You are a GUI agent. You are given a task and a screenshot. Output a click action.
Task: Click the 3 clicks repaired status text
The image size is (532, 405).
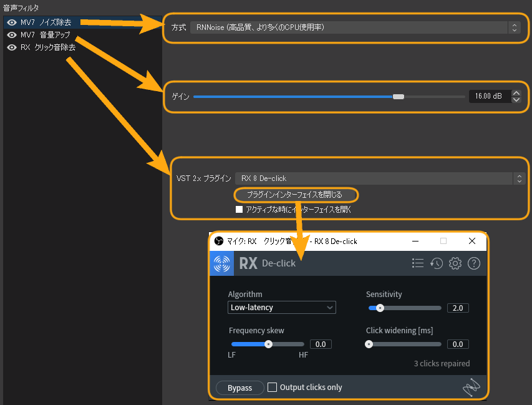point(442,364)
